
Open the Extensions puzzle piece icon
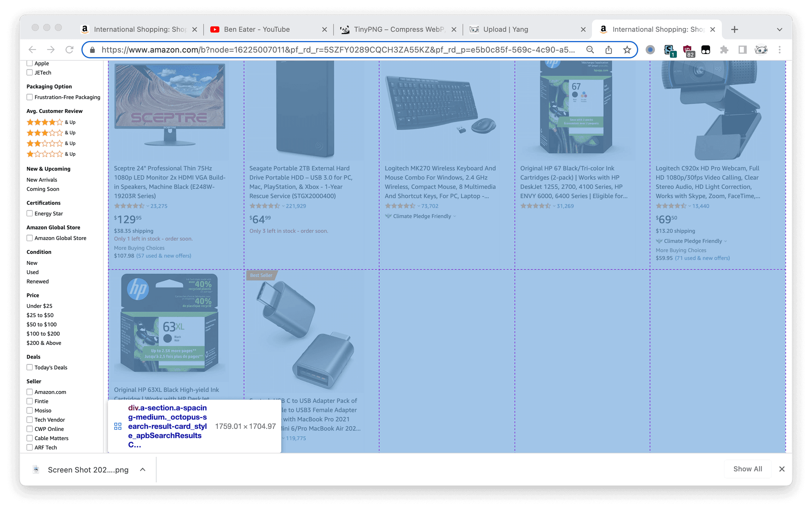coord(724,50)
